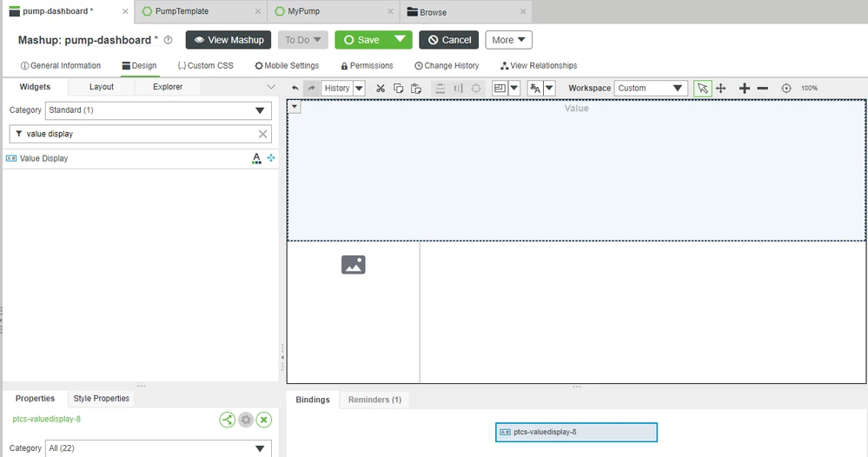Click the green remove widget icon
Viewport: 868px width, 457px height.
[x=264, y=420]
